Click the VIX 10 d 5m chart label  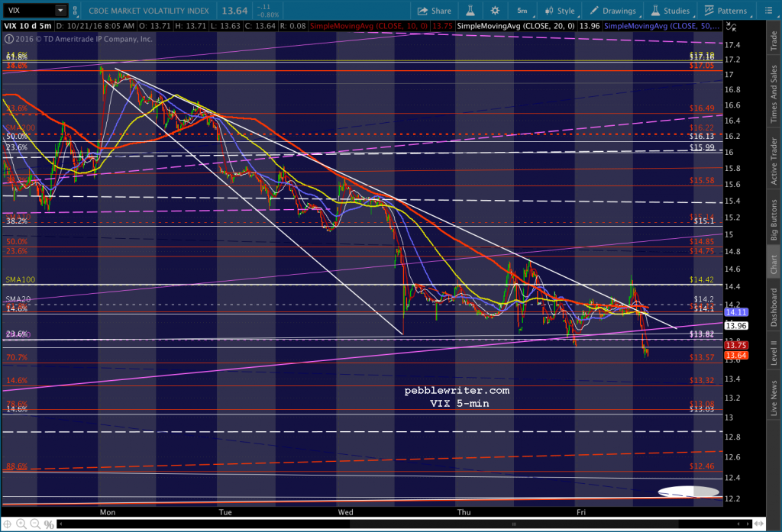[28, 26]
